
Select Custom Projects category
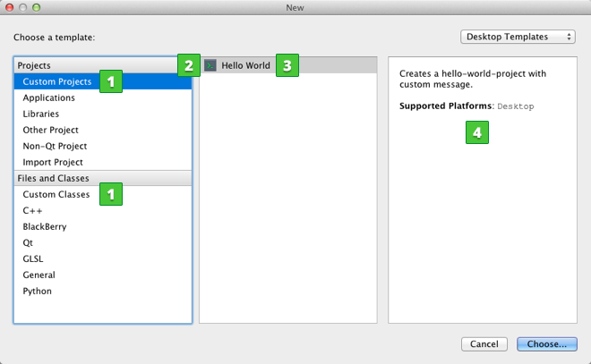[56, 81]
